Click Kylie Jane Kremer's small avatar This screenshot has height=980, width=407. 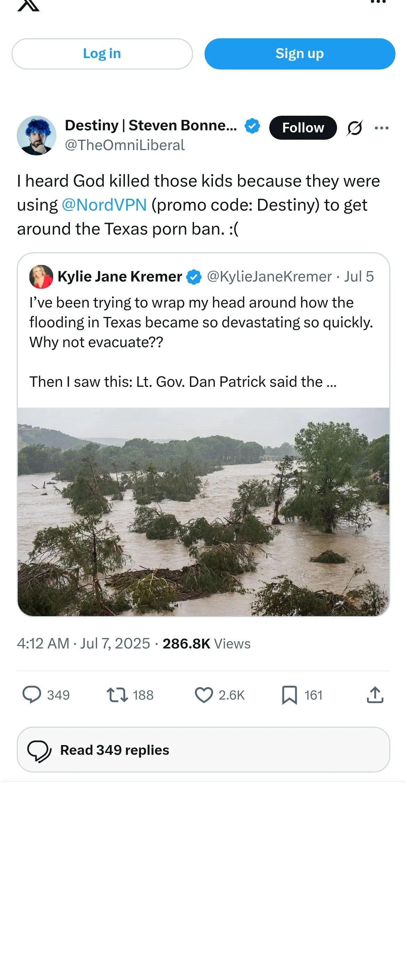(x=41, y=277)
